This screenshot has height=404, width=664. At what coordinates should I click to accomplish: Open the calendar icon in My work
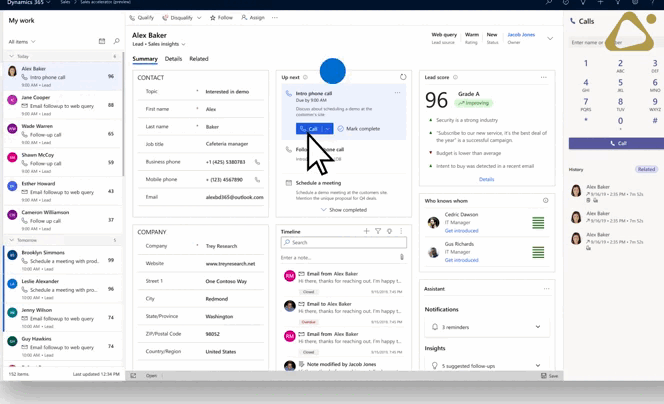pos(102,42)
